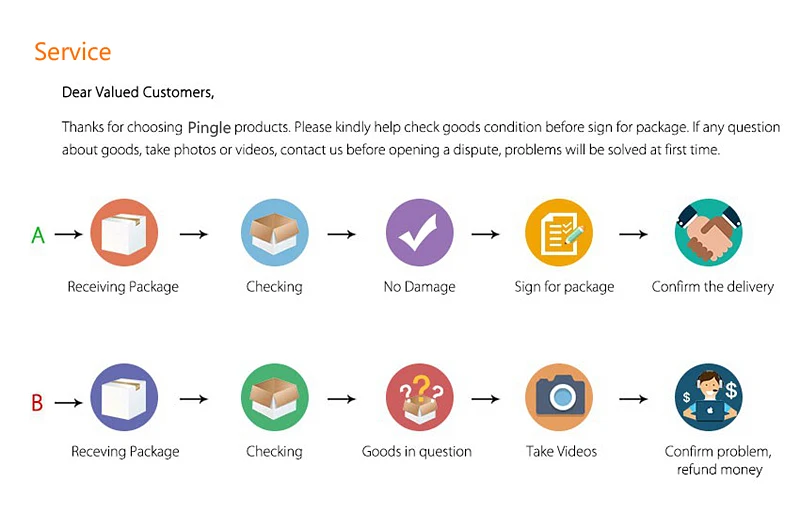Click the "Confirm the delivery" caption
The image size is (800, 515).
pyautogui.click(x=712, y=287)
